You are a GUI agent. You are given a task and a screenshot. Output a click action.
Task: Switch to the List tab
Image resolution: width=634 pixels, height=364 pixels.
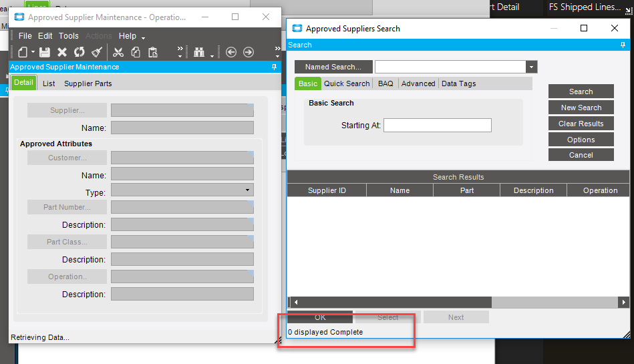(x=49, y=83)
